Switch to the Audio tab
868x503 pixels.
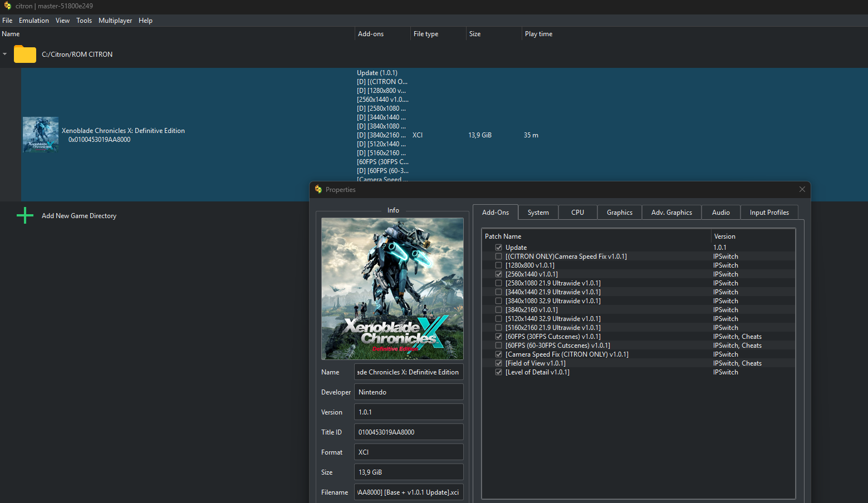(721, 213)
